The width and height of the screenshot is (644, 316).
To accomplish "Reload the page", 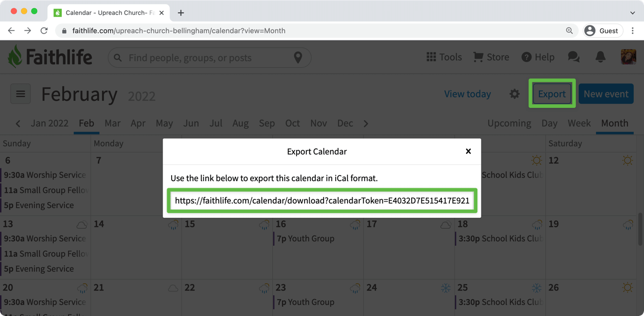I will [44, 31].
